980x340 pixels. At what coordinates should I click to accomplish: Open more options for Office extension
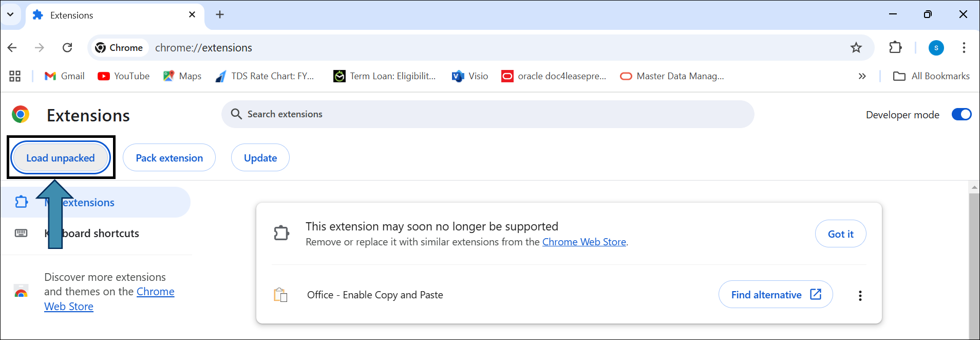click(860, 295)
